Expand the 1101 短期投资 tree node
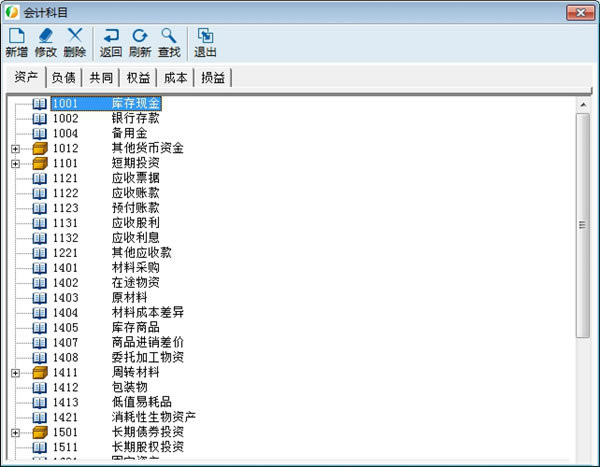 coord(15,163)
